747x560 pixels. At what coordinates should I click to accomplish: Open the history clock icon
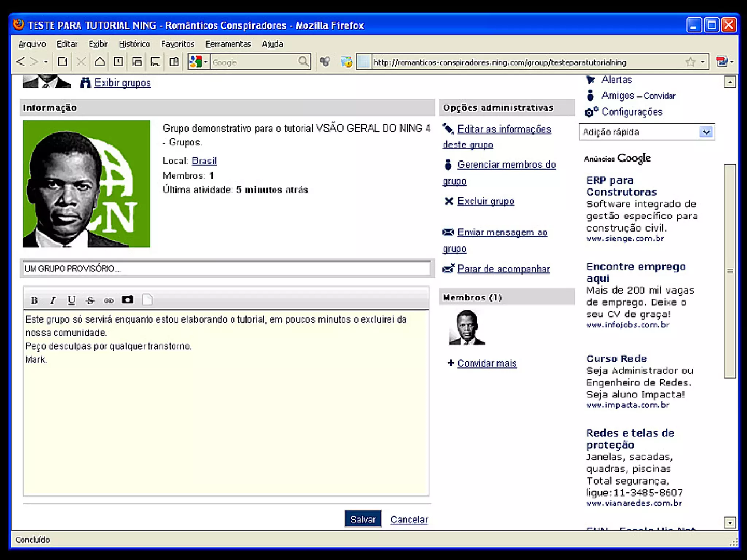click(x=118, y=62)
